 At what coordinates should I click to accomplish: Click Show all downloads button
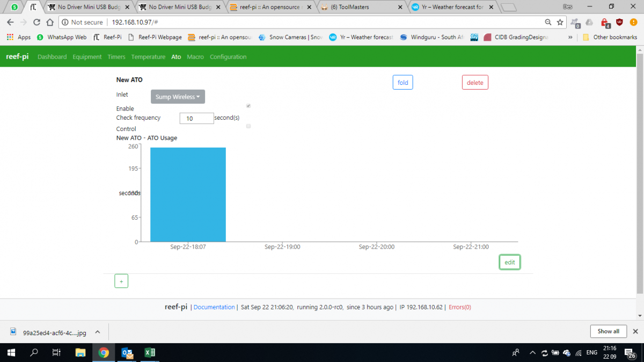coord(609,331)
